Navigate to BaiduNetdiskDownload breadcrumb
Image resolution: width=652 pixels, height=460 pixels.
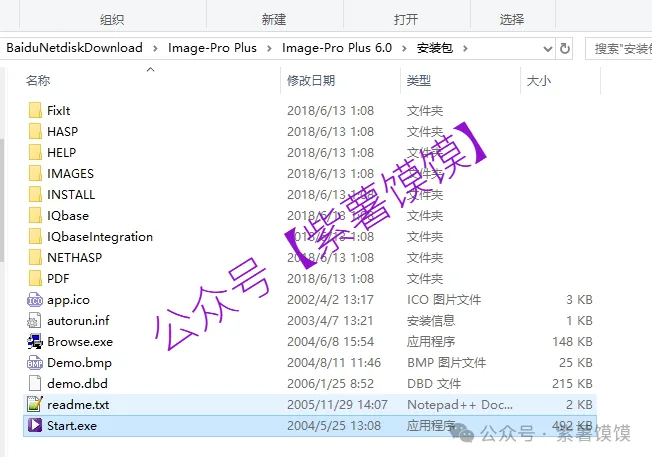coord(74,48)
